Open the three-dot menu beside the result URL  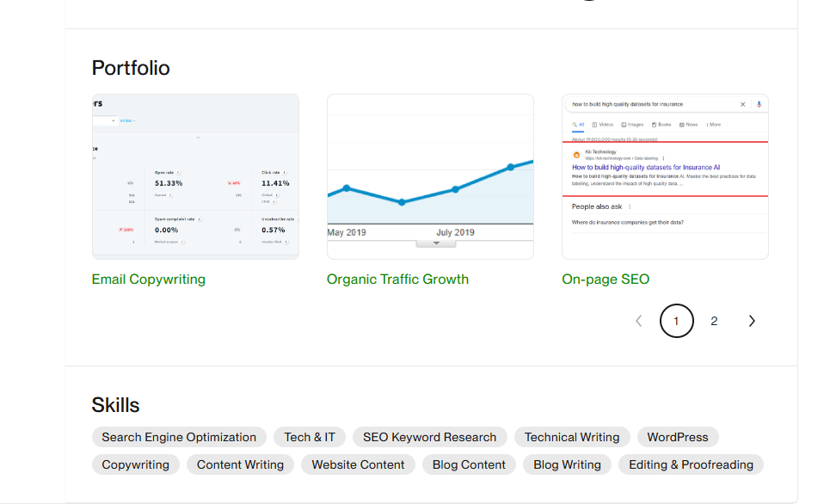point(664,158)
